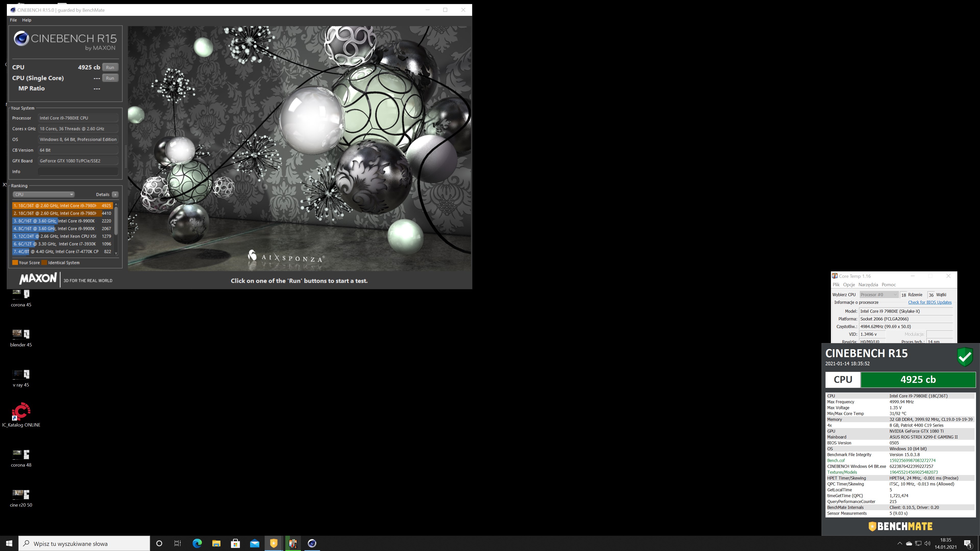The image size is (980, 551).
Task: Open the Cinebench File menu
Action: [x=13, y=20]
